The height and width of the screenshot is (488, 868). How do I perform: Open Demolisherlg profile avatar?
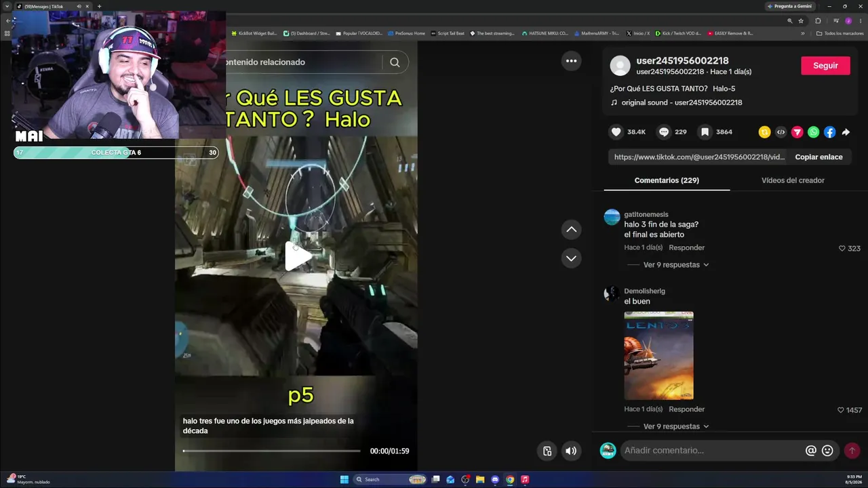coord(612,293)
